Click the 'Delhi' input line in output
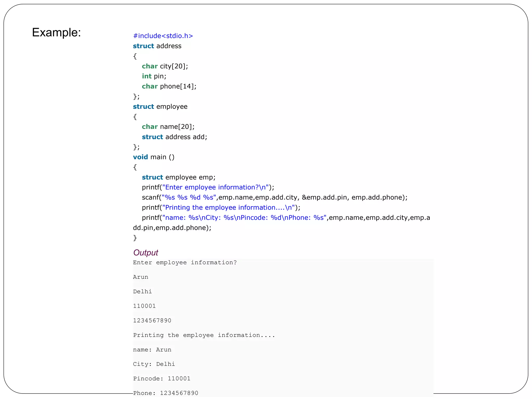 pyautogui.click(x=142, y=292)
